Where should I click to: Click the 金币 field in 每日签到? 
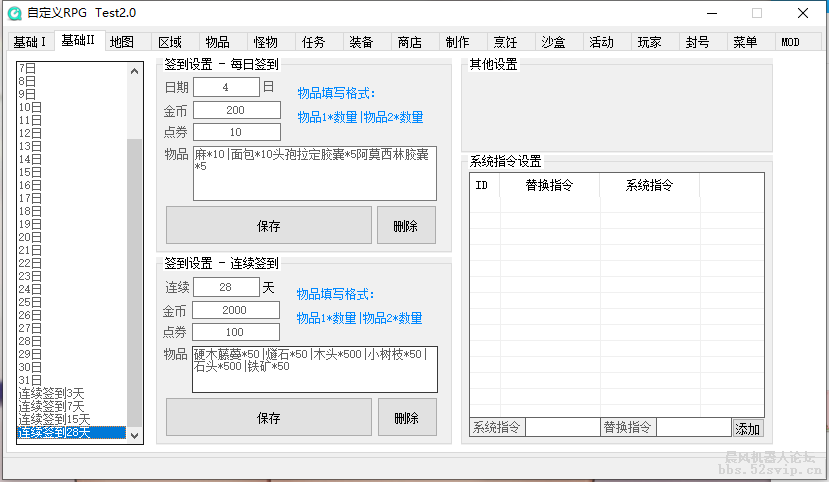[x=237, y=110]
